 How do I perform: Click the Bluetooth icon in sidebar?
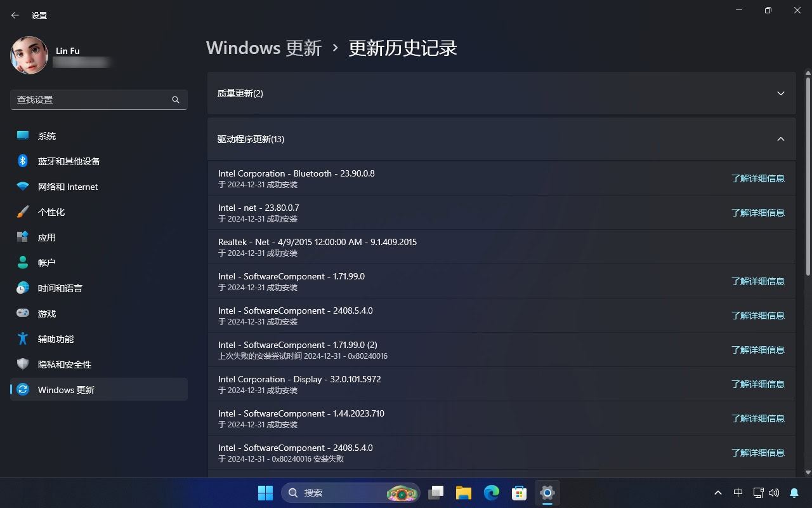pos(23,161)
